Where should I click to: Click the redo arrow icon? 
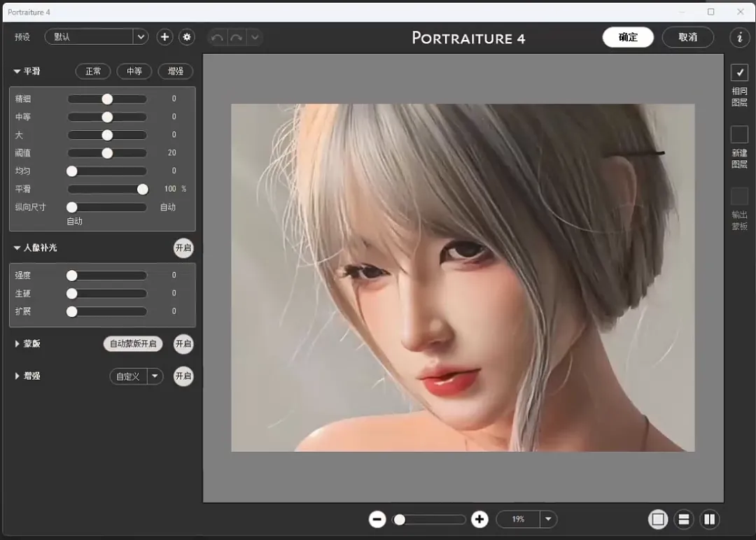[236, 37]
